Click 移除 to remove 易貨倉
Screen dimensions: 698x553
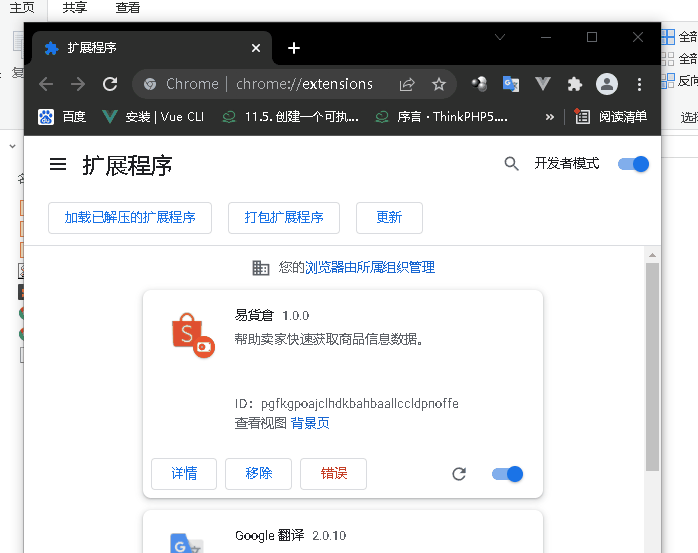click(x=258, y=474)
